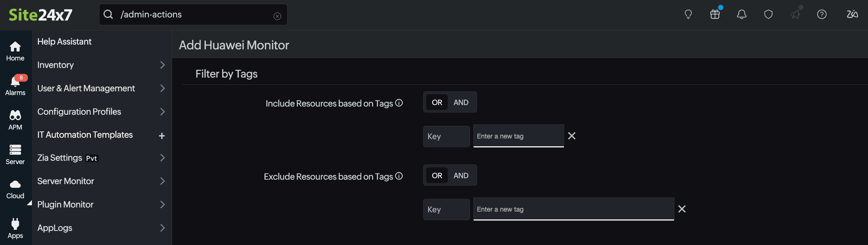Expand User & Alert Management submenu

162,88
